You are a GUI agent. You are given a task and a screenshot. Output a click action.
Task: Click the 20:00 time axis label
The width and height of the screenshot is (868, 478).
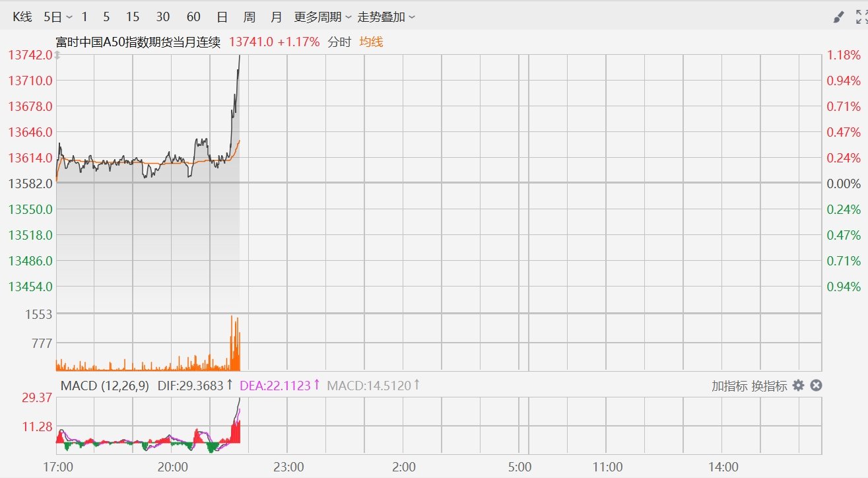(x=173, y=467)
